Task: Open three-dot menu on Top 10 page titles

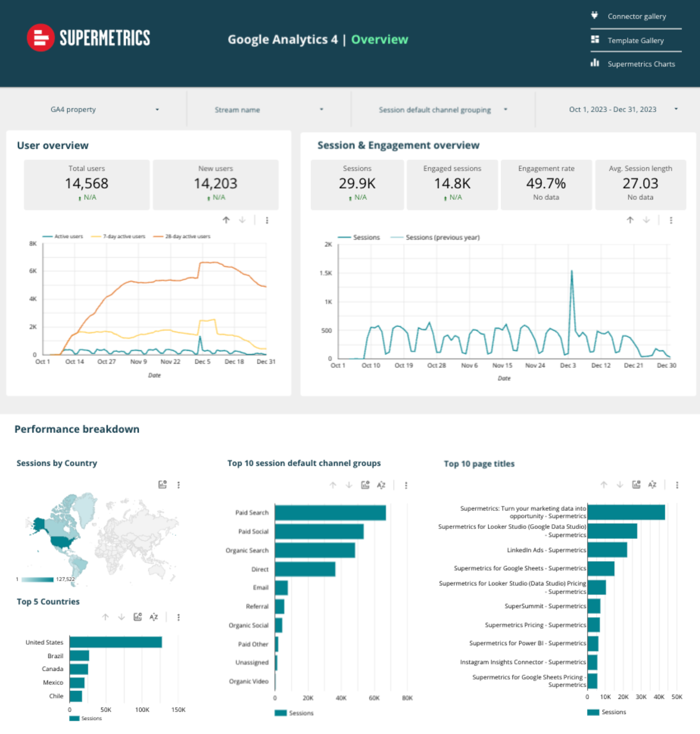Action: tap(677, 485)
